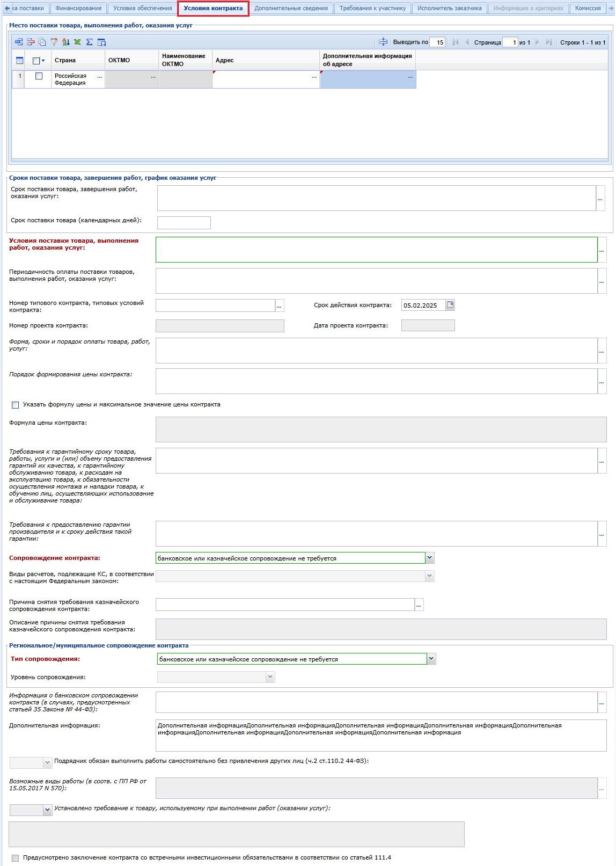This screenshot has width=616, height=866.
Task: Click the 'Номер типового контракта' input field
Action: click(215, 305)
